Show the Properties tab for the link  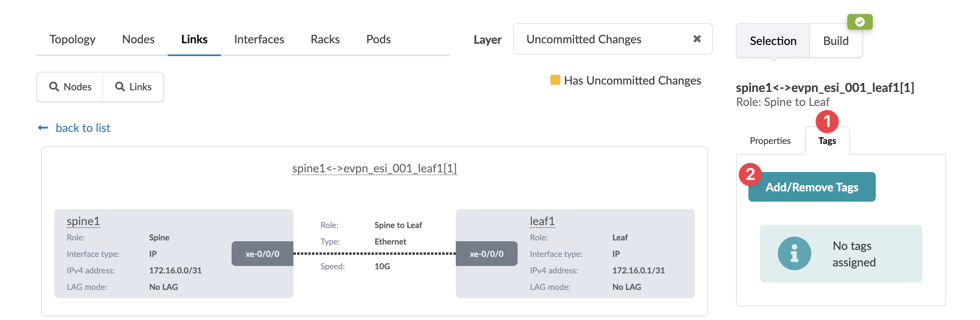pos(770,141)
